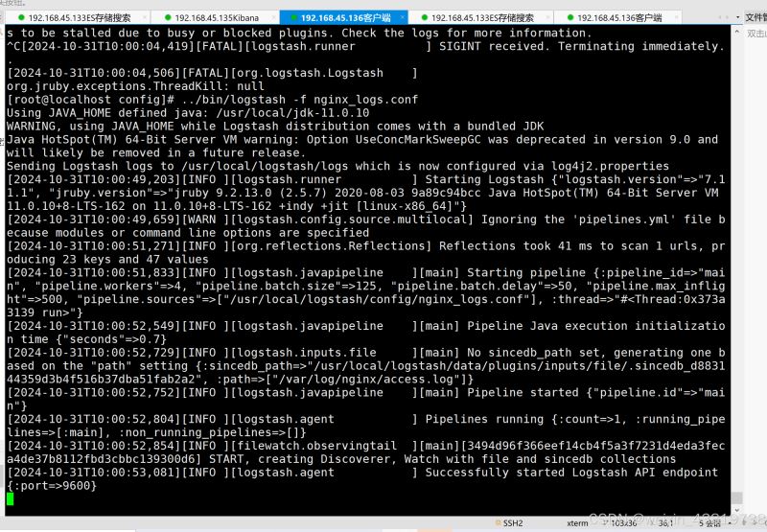This screenshot has height=532, width=767.
Task: Click xterm terminal type in status bar
Action: (577, 523)
